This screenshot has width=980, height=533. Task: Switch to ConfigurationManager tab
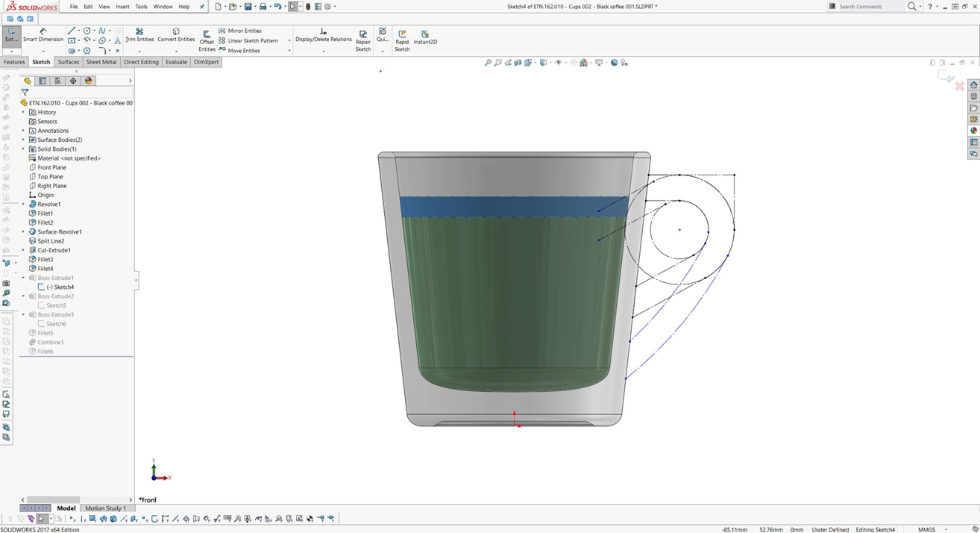(57, 81)
